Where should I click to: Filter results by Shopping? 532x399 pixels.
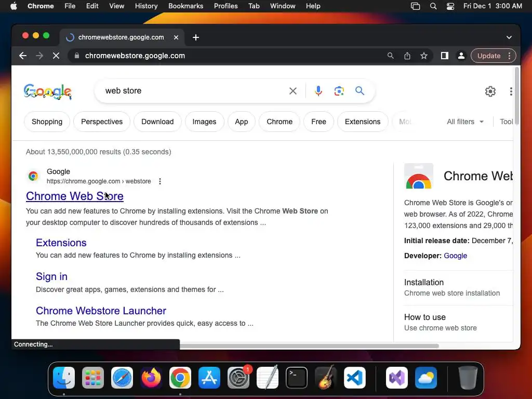[x=47, y=122]
